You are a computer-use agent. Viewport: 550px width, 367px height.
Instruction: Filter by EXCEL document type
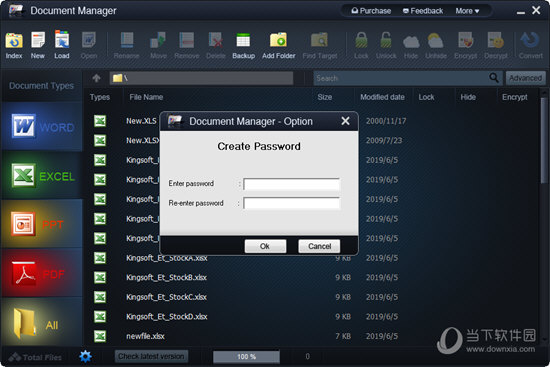(x=42, y=175)
